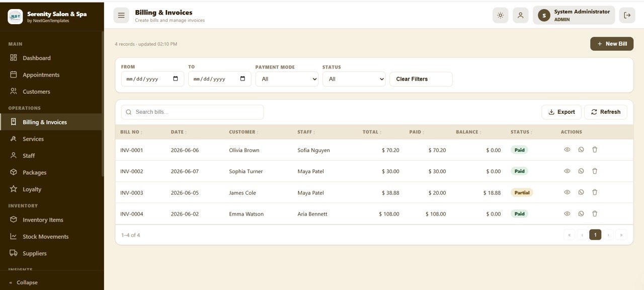Go to previous page arrow
Viewport: 644px width, 290px height.
(583, 235)
